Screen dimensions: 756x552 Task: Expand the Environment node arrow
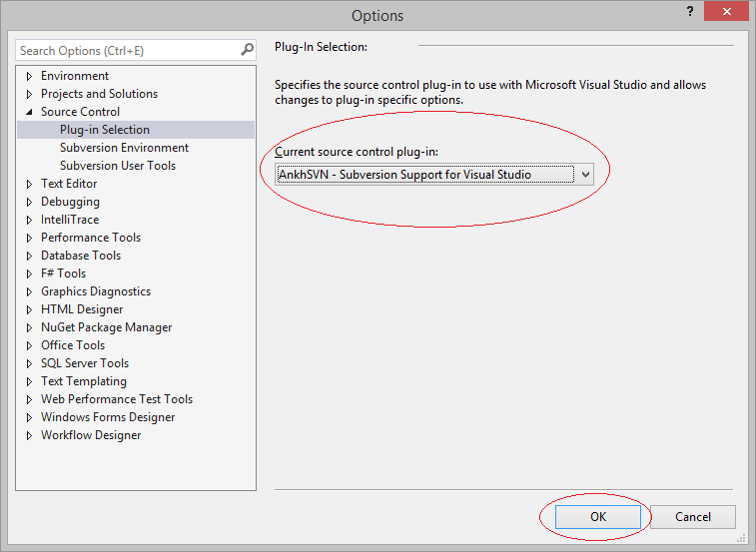click(29, 76)
